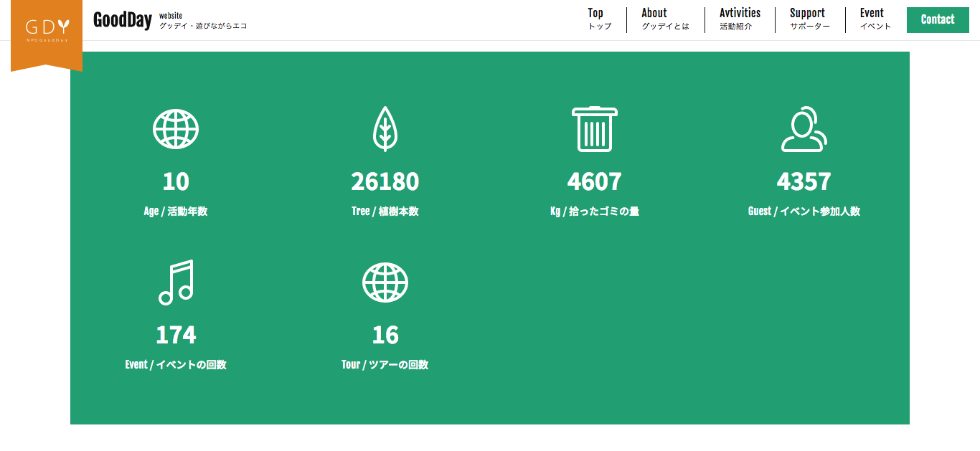Click the Age / 活動年数 label
Image resolution: width=980 pixels, height=451 pixels.
pyautogui.click(x=176, y=212)
